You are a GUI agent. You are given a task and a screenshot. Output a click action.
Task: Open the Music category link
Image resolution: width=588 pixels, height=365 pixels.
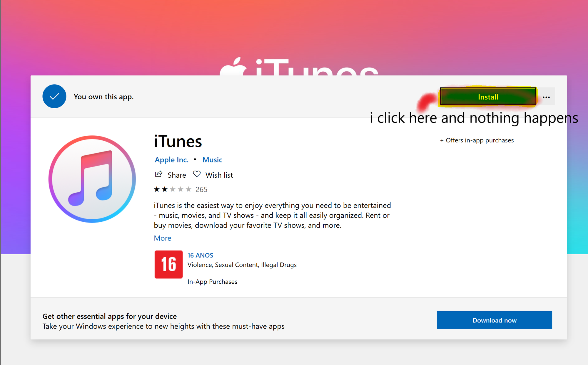(212, 160)
